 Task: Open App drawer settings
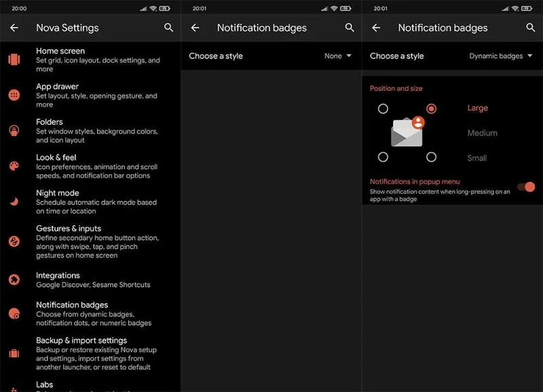click(90, 95)
